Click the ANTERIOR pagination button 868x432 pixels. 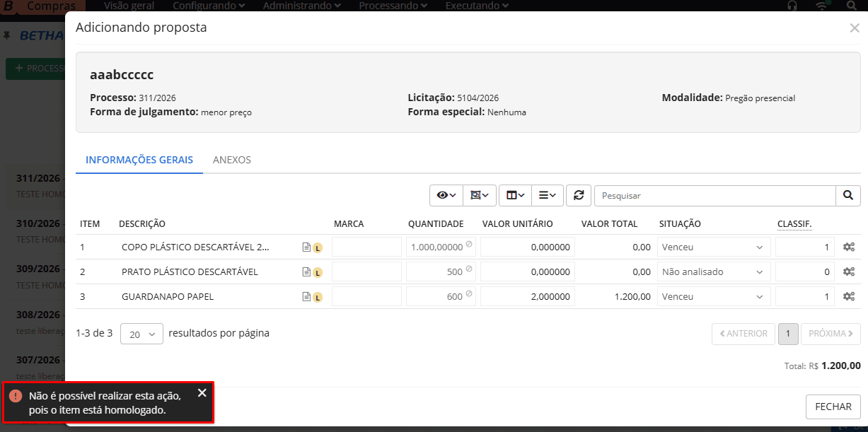click(x=743, y=334)
